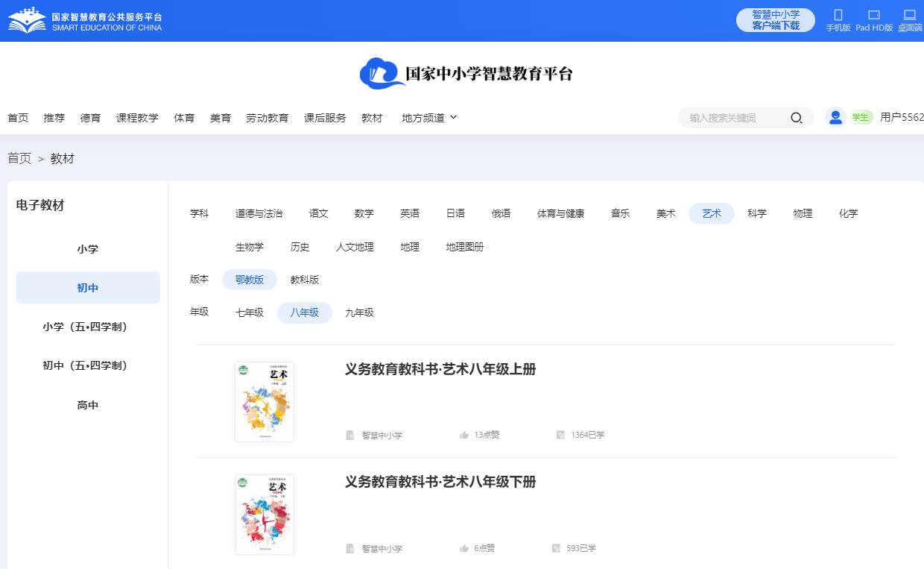Filter by subject 日语
924x569 pixels.
455,213
